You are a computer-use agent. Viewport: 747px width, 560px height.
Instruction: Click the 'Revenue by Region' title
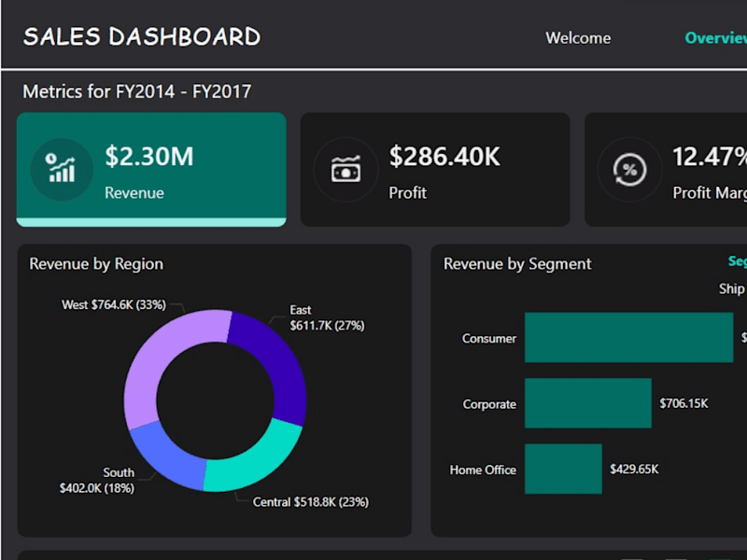(96, 264)
